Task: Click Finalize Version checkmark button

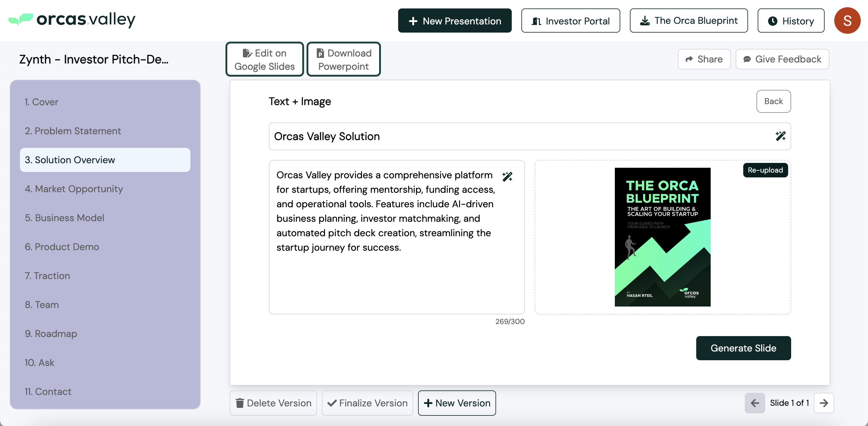Action: tap(367, 403)
